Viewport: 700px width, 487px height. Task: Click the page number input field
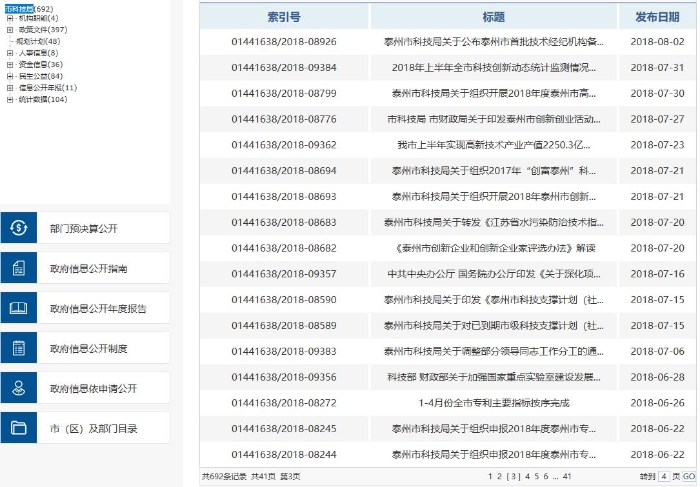664,476
